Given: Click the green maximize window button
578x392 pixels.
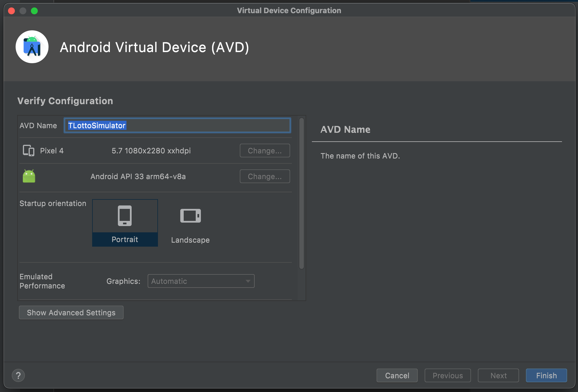Looking at the screenshot, I should pos(34,11).
